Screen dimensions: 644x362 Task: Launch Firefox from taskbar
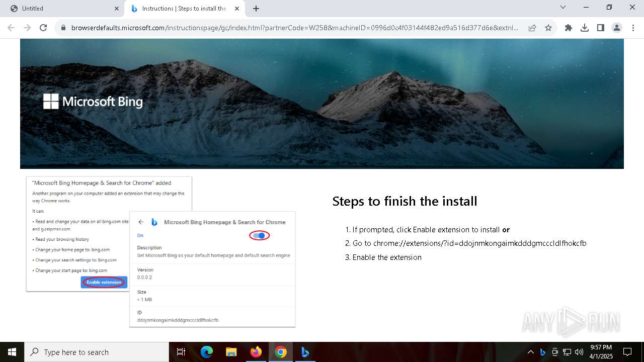pos(256,352)
